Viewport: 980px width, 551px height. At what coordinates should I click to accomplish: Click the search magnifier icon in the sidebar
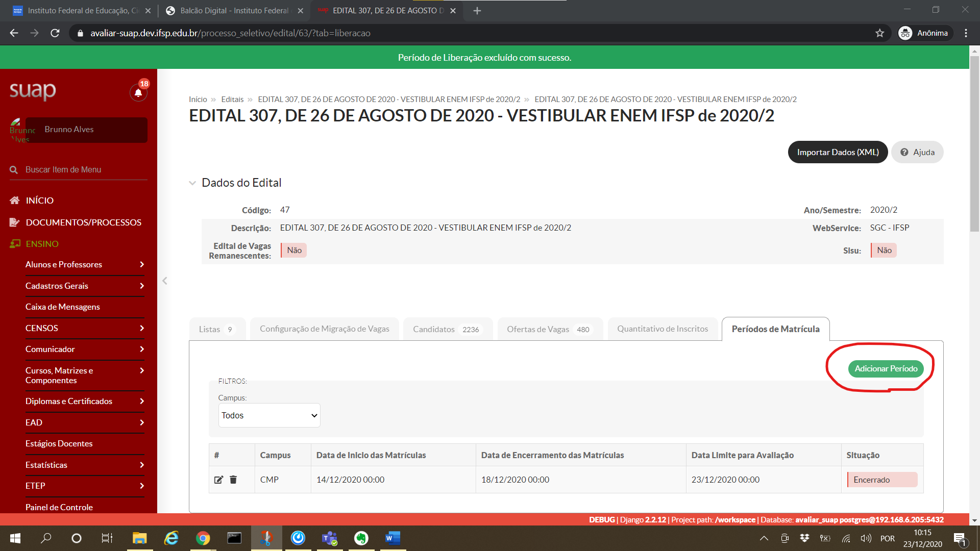click(14, 170)
